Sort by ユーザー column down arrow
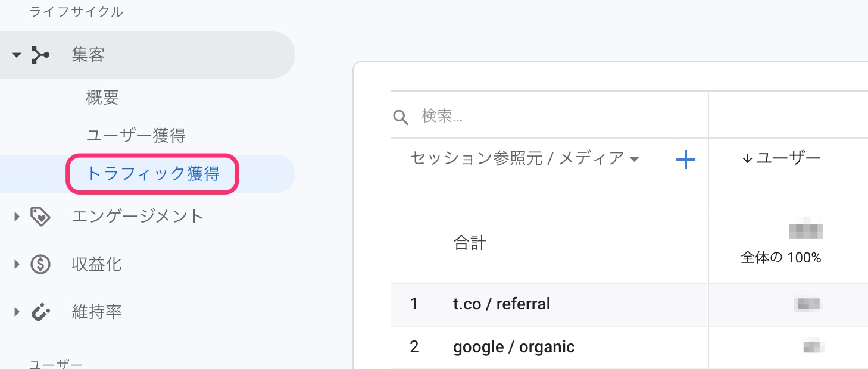868x369 pixels. tap(747, 158)
